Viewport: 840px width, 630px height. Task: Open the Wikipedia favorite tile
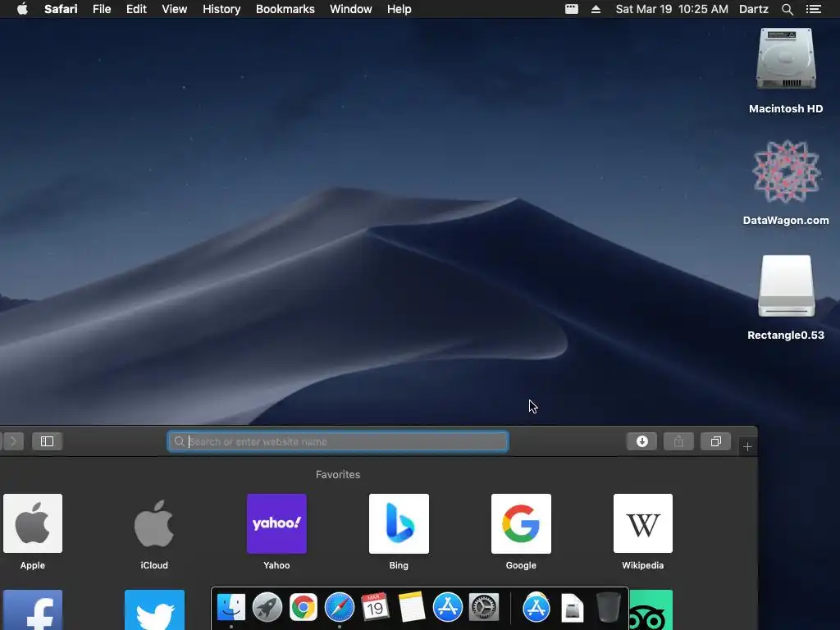643,523
